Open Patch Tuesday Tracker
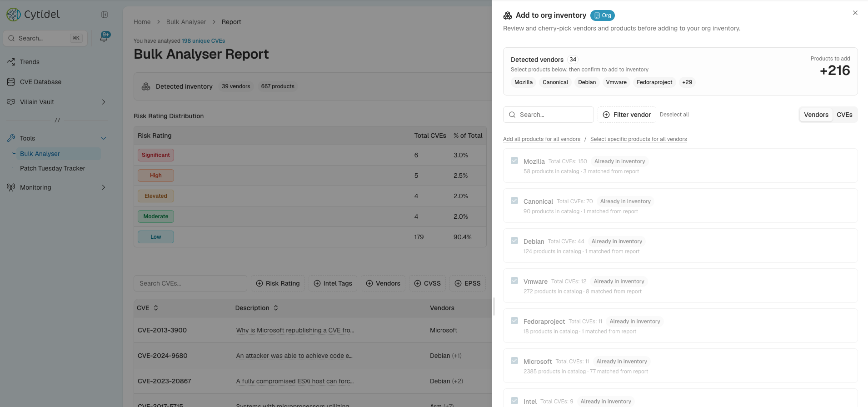The height and width of the screenshot is (407, 868). pyautogui.click(x=52, y=168)
